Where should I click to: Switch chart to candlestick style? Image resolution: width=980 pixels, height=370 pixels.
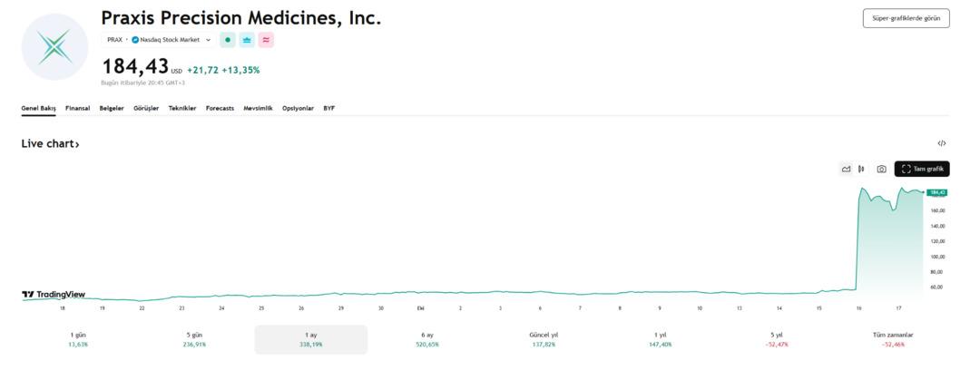coord(861,169)
